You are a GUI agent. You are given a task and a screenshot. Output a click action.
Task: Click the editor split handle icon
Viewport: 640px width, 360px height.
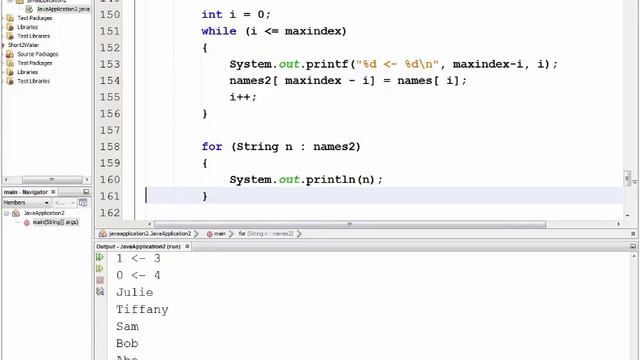(x=635, y=182)
